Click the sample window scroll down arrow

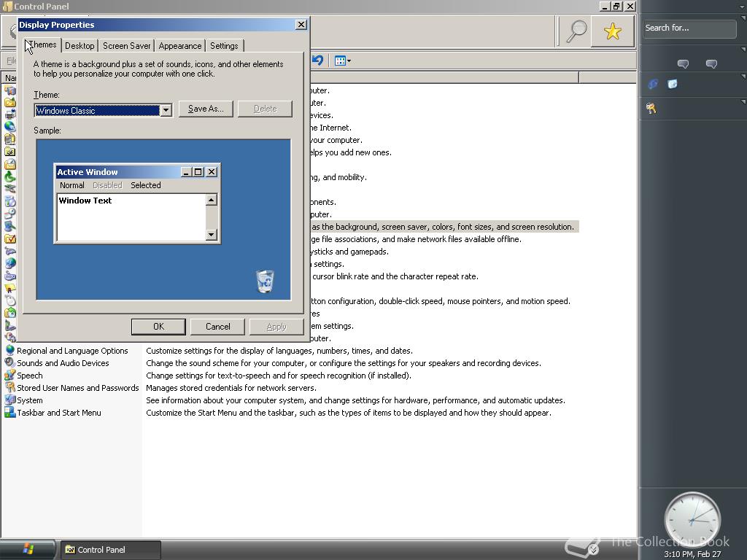(212, 234)
